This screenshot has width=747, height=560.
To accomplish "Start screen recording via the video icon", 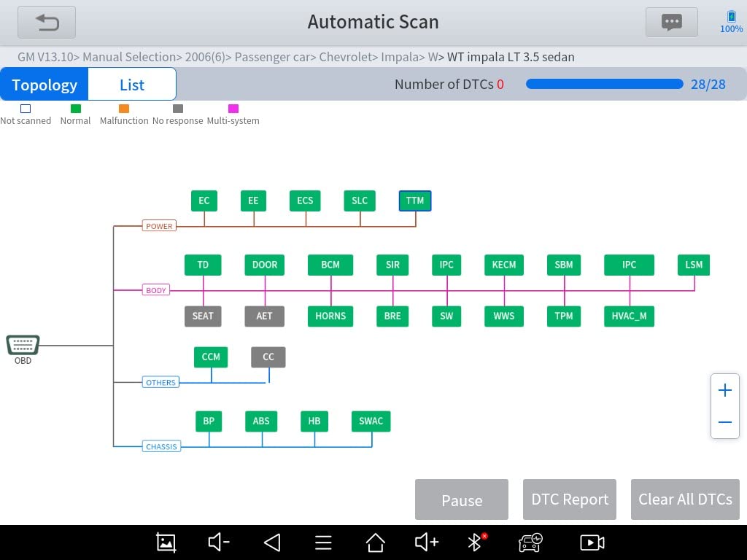I will coord(592,542).
